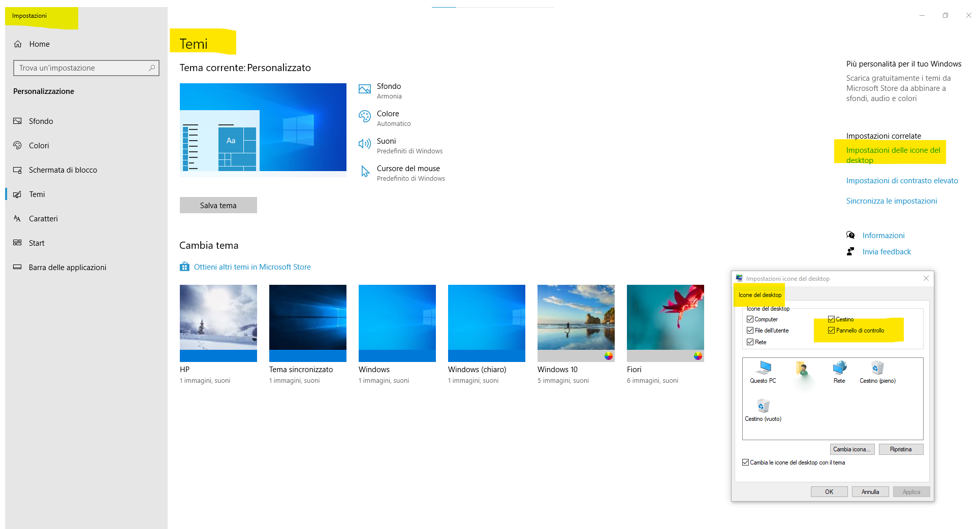Toggle the Cestino checkbox

831,319
